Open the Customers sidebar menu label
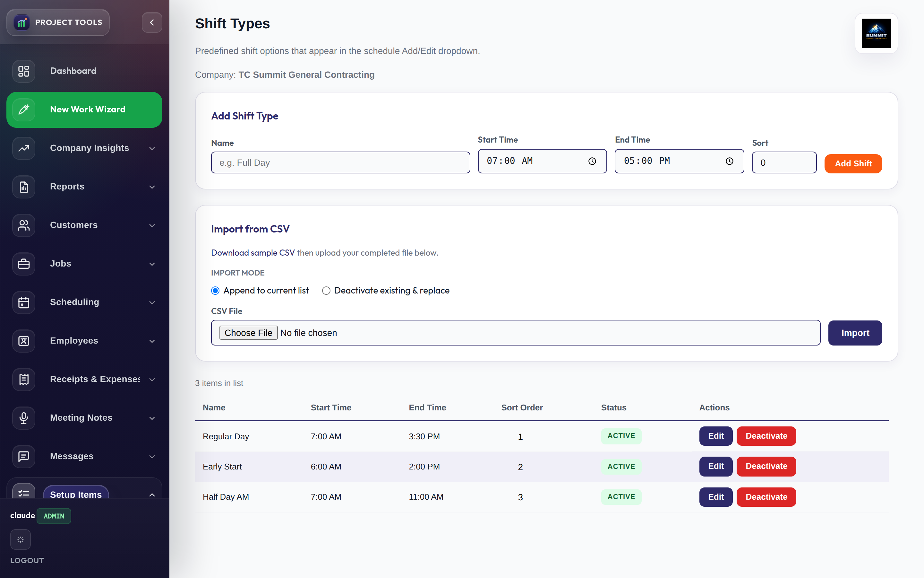 coord(74,225)
